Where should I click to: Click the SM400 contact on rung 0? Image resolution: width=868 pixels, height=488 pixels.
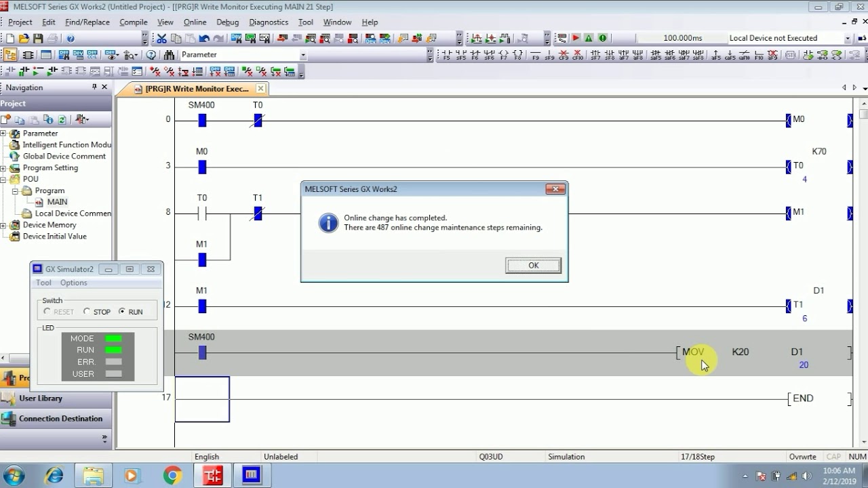pos(202,121)
